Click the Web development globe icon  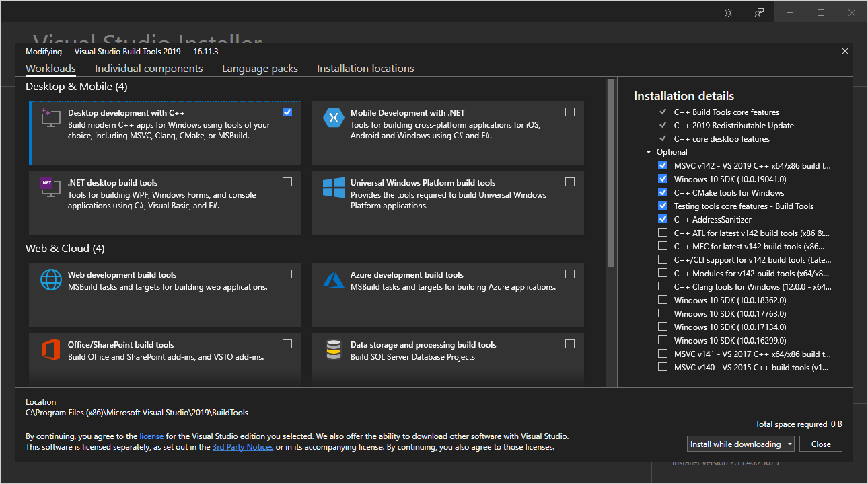51,280
